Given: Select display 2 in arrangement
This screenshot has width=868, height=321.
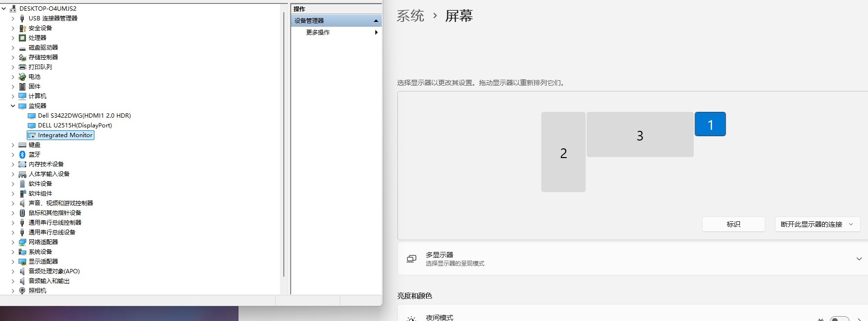Looking at the screenshot, I should [563, 152].
